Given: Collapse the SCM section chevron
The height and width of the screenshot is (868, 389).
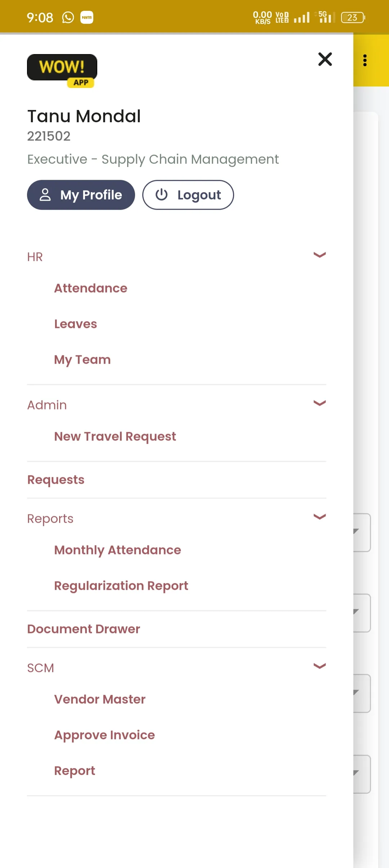Looking at the screenshot, I should tap(319, 666).
